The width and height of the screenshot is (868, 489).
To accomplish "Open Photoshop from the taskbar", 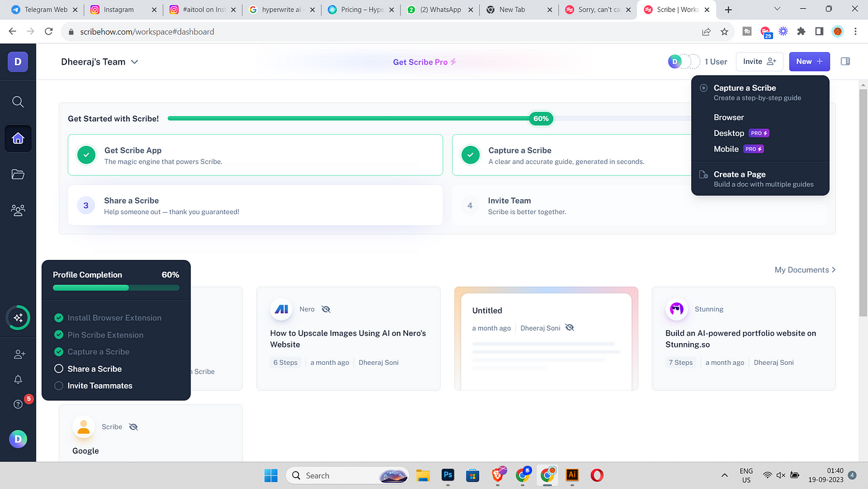I will 448,475.
